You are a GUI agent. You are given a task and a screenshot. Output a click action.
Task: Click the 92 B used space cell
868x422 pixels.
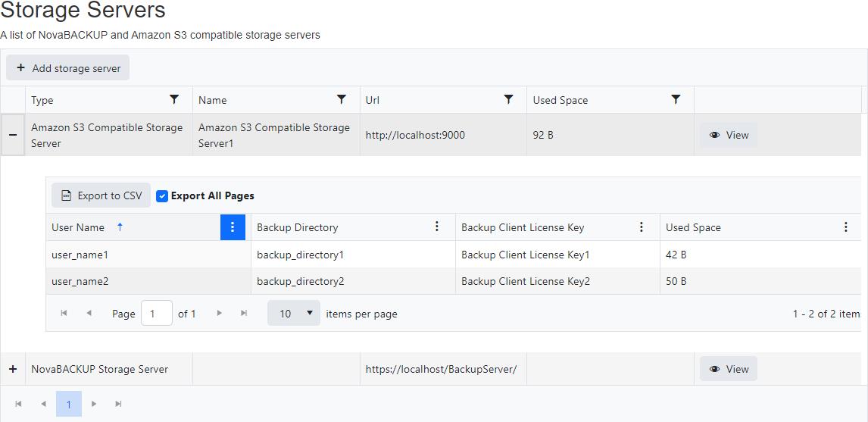point(610,135)
